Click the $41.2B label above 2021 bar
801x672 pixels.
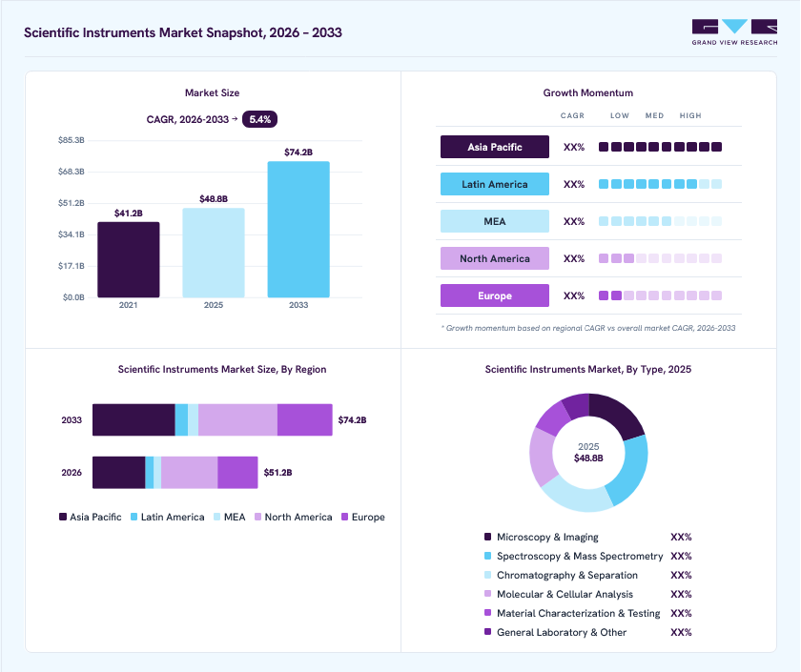(x=128, y=213)
